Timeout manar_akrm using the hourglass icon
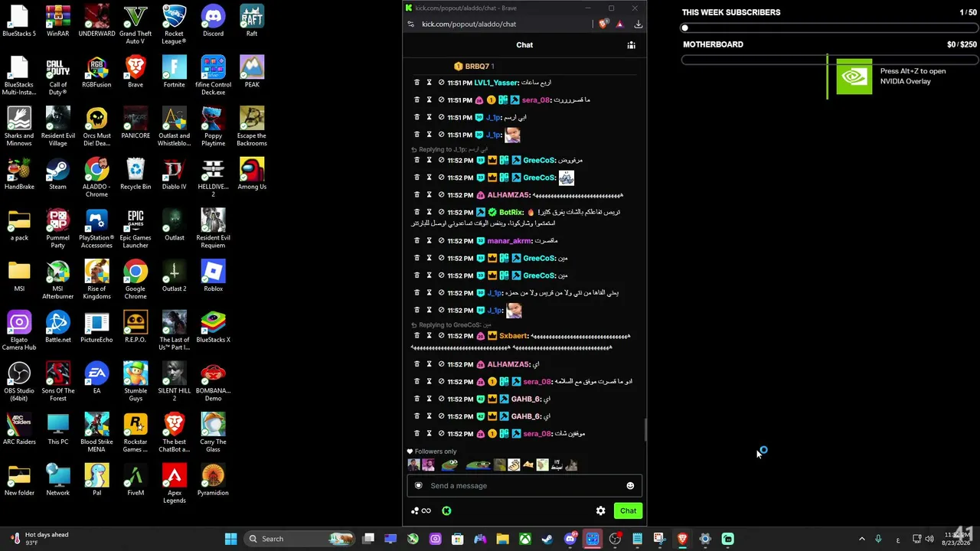Screen dimensions: 980x551 point(429,241)
